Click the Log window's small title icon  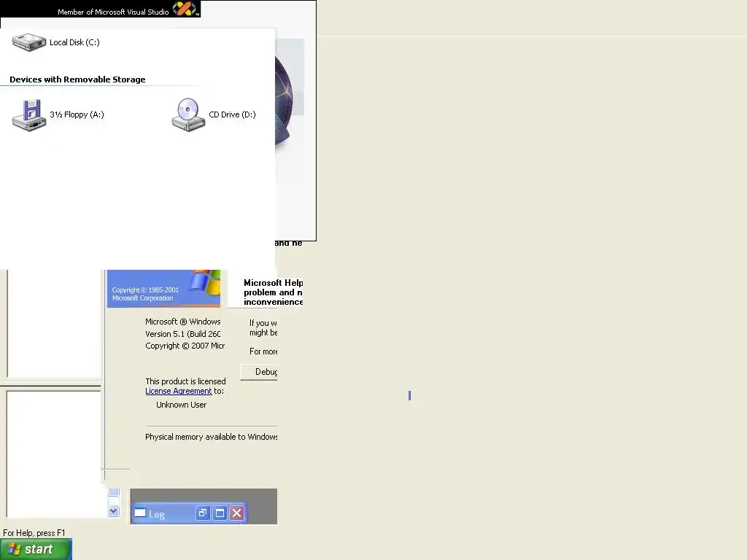pos(140,513)
